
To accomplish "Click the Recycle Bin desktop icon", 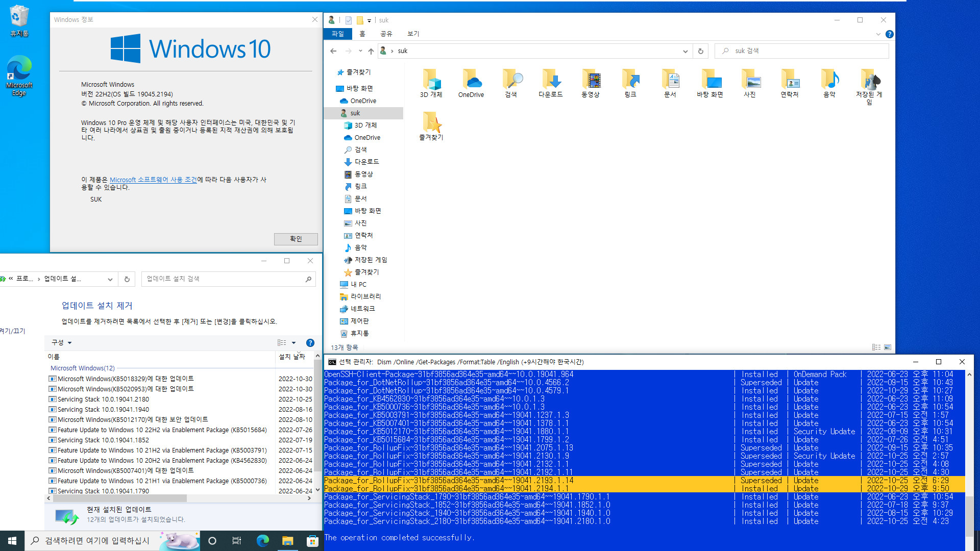I will tap(19, 21).
